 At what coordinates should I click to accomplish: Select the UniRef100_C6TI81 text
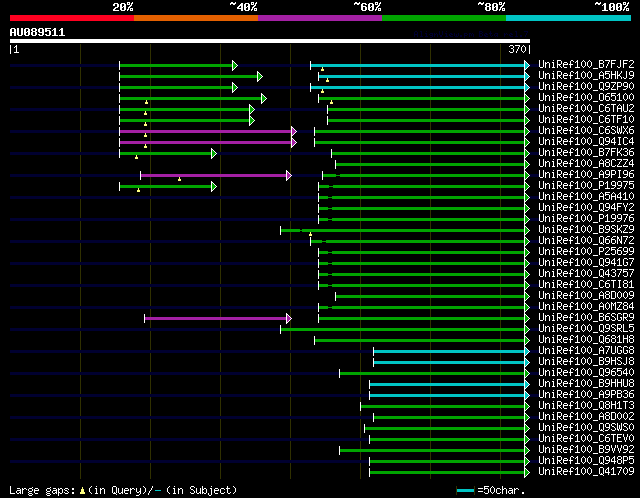(586, 285)
